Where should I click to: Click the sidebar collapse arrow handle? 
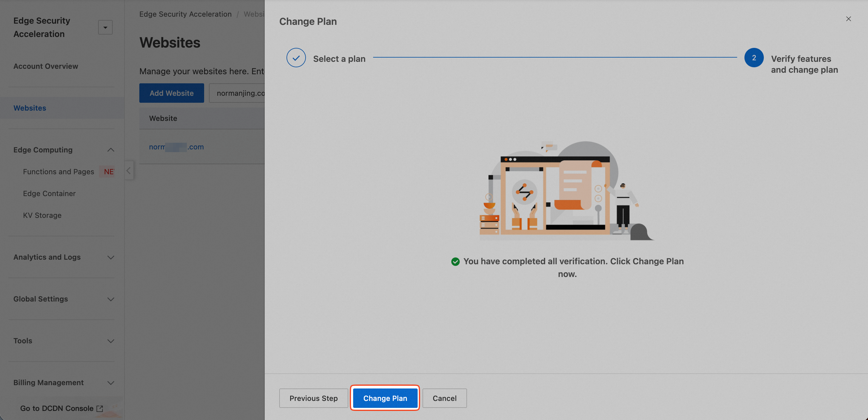[128, 171]
